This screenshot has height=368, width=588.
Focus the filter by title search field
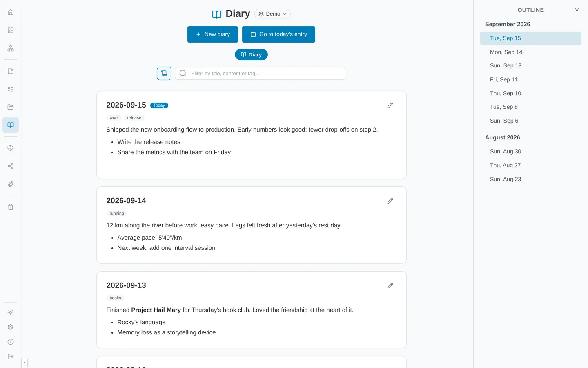point(261,74)
